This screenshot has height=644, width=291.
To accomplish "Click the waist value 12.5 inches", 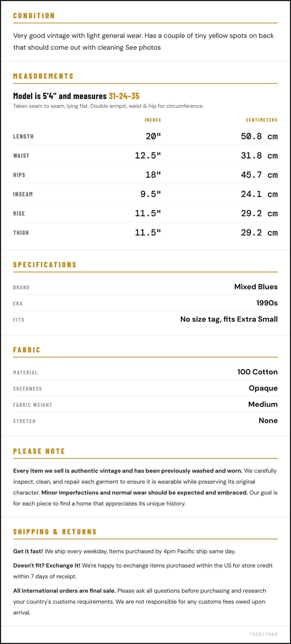I will [148, 155].
